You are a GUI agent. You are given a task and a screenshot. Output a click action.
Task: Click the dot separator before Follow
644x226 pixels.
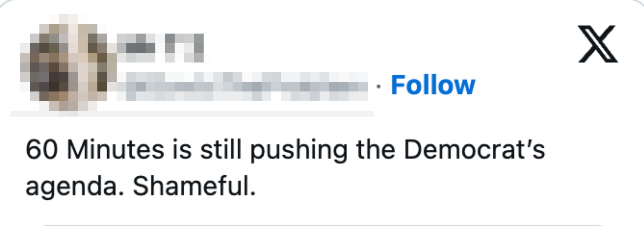pos(378,86)
